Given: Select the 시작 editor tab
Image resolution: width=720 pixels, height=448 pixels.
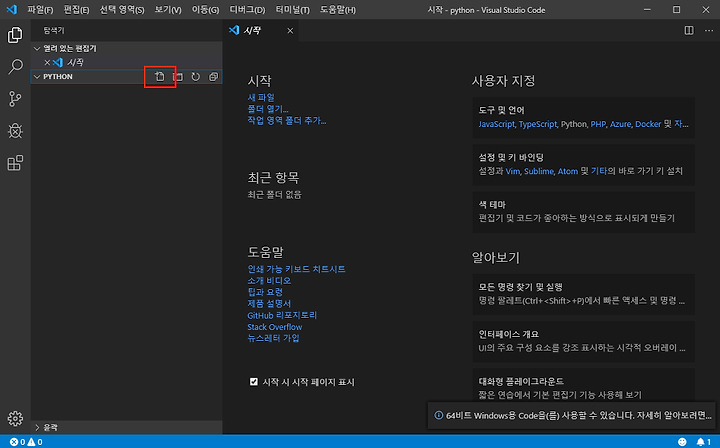Looking at the screenshot, I should click(260, 31).
